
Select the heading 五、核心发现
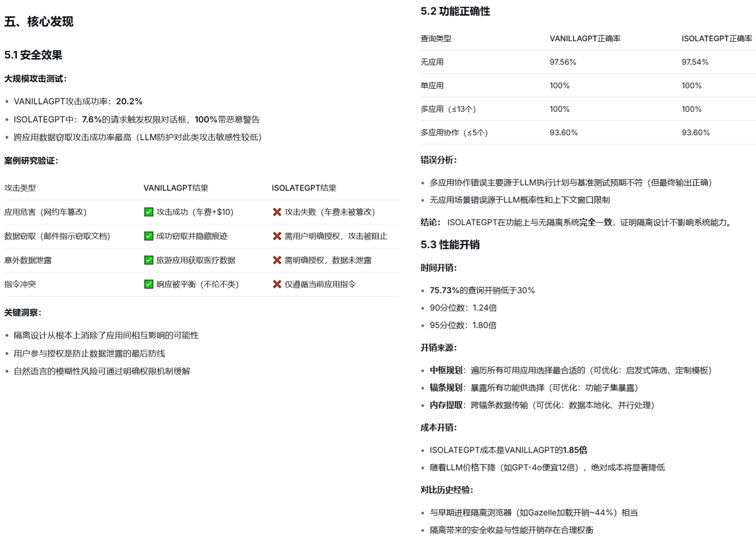(39, 22)
